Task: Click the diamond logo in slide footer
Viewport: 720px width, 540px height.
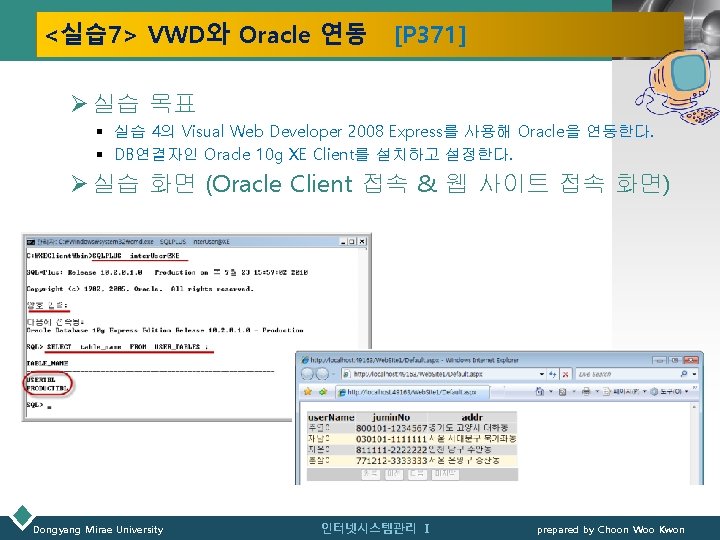Action: (x=22, y=515)
